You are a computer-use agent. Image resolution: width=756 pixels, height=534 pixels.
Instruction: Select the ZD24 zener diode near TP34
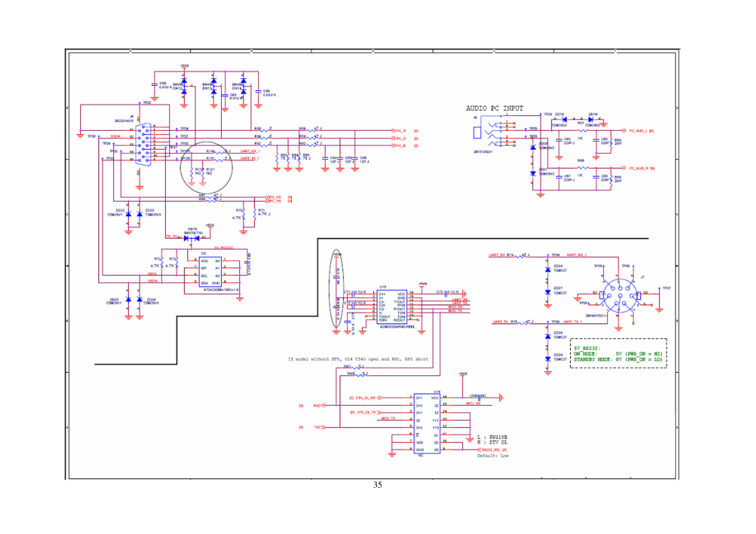[x=548, y=269]
